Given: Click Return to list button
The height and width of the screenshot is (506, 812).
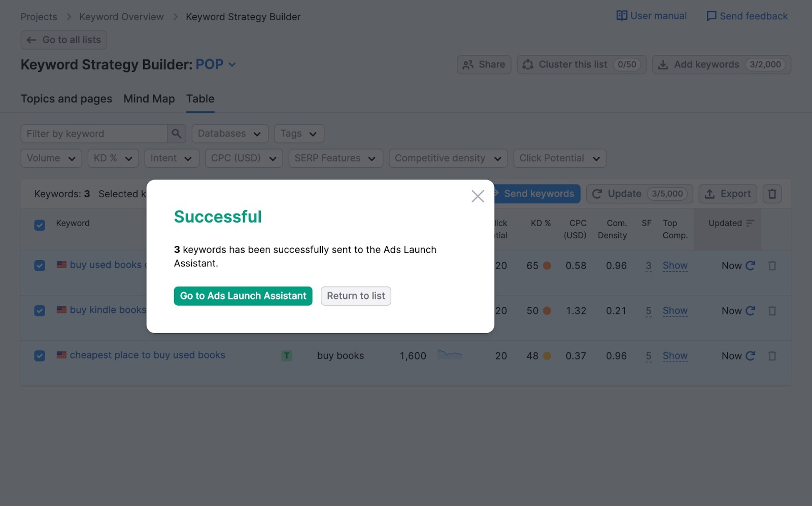Looking at the screenshot, I should [356, 296].
